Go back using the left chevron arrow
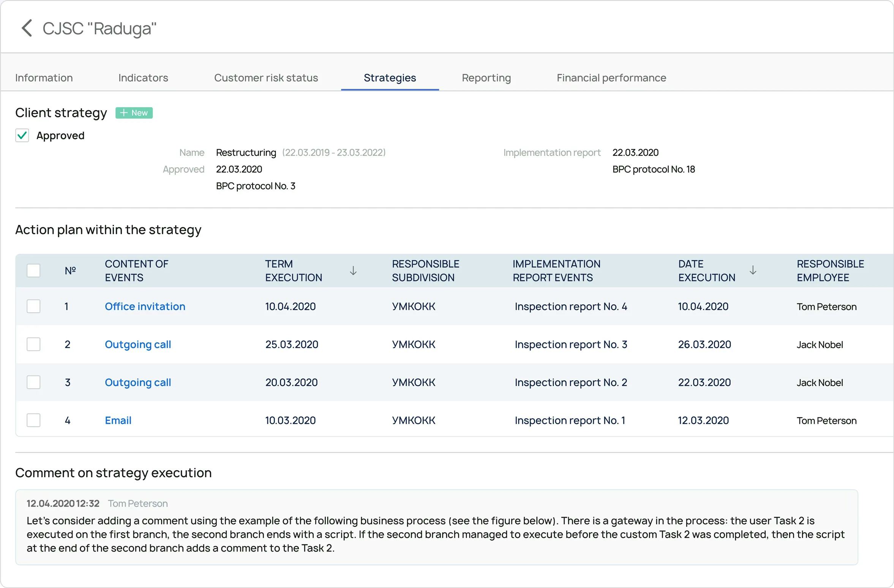The width and height of the screenshot is (894, 588). click(x=27, y=28)
